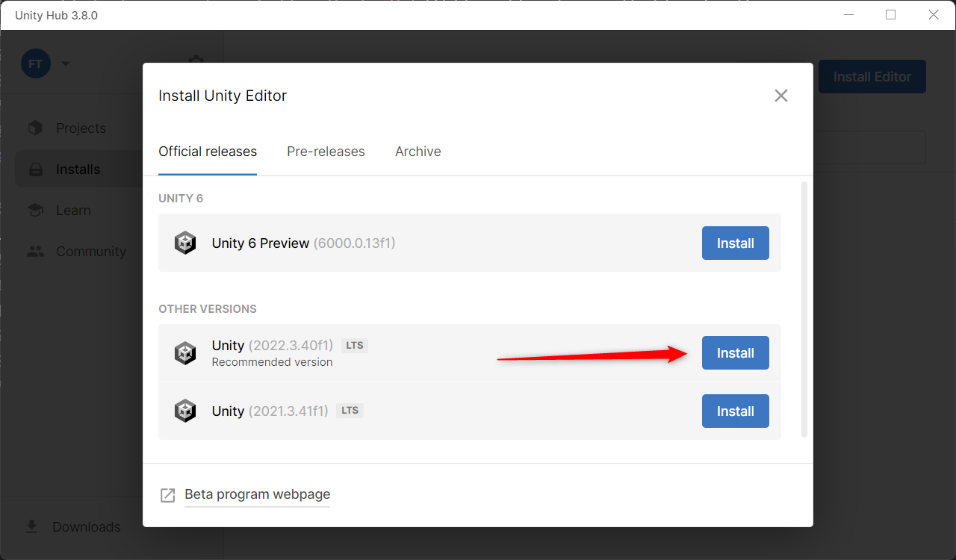This screenshot has width=956, height=560.
Task: Click the Unity 6 Preview cube icon
Action: tap(184, 243)
